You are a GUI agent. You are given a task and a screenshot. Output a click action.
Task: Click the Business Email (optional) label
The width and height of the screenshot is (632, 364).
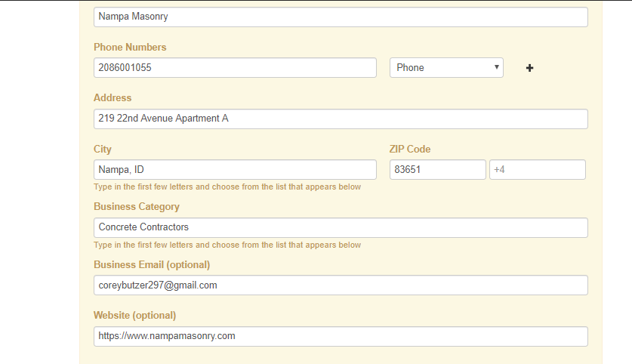(x=152, y=264)
